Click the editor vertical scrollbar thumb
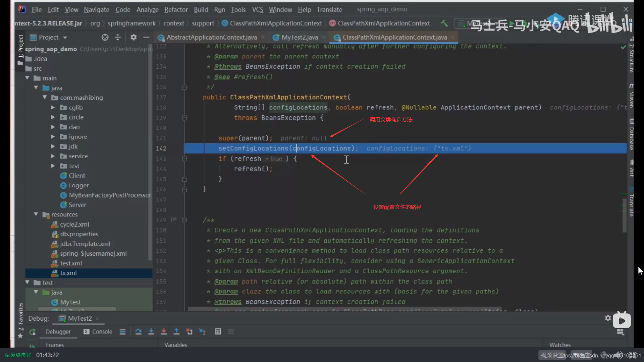Viewport: 644px width, 362px height. pyautogui.click(x=624, y=216)
